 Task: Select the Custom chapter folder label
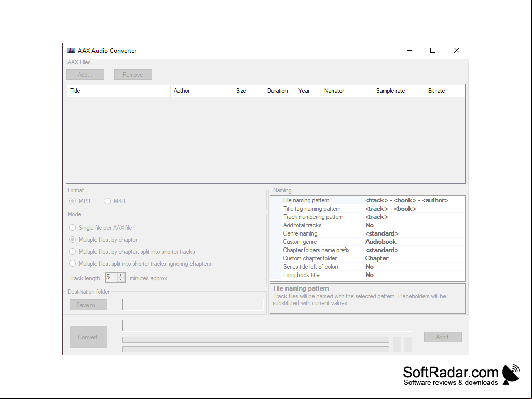[x=310, y=258]
